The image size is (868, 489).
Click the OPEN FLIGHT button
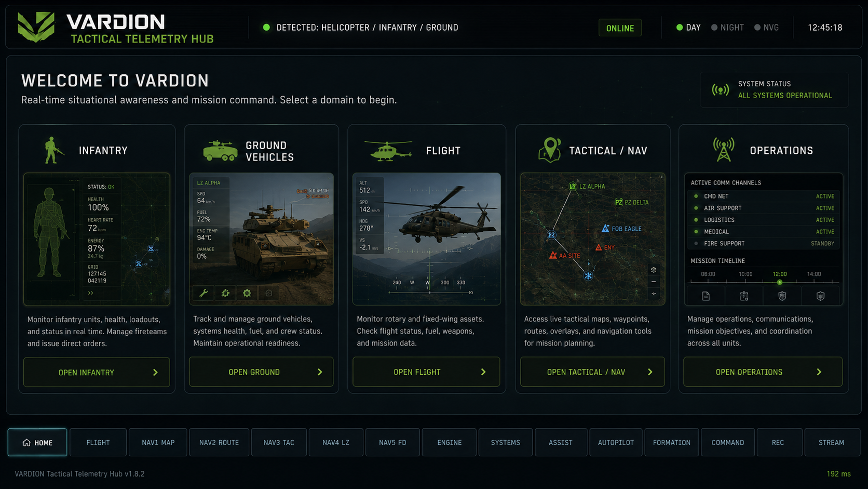(x=426, y=372)
